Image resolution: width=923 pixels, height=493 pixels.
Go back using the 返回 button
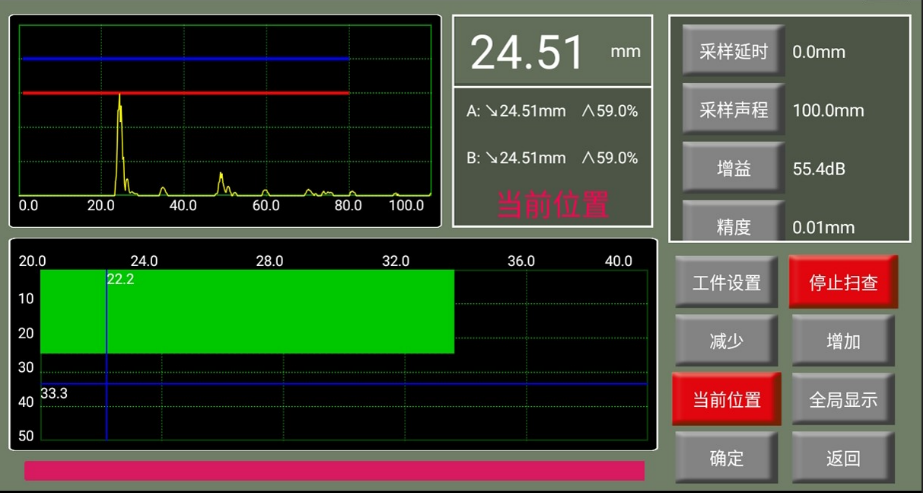(842, 458)
